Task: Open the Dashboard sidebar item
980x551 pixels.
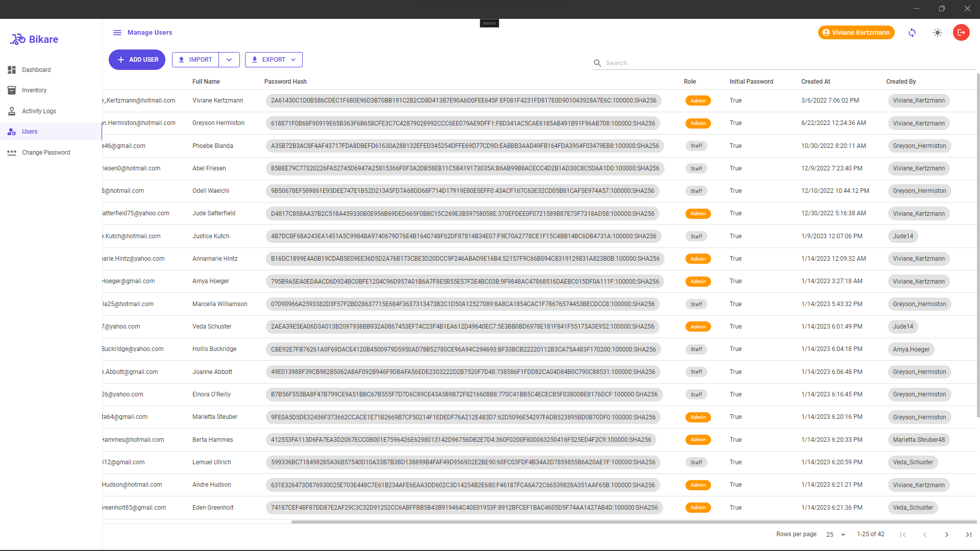Action: point(36,70)
